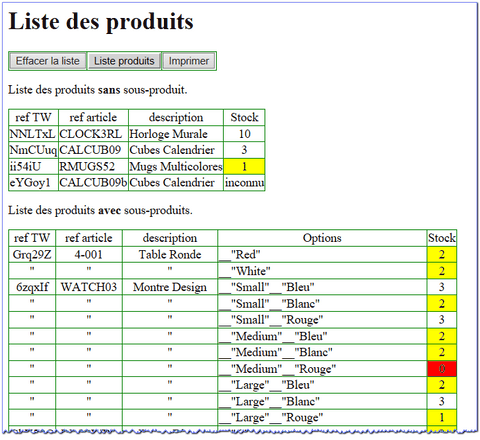Click ref article cell "CALCUB09"
Image resolution: width=480 pixels, height=440 pixels.
pos(93,150)
